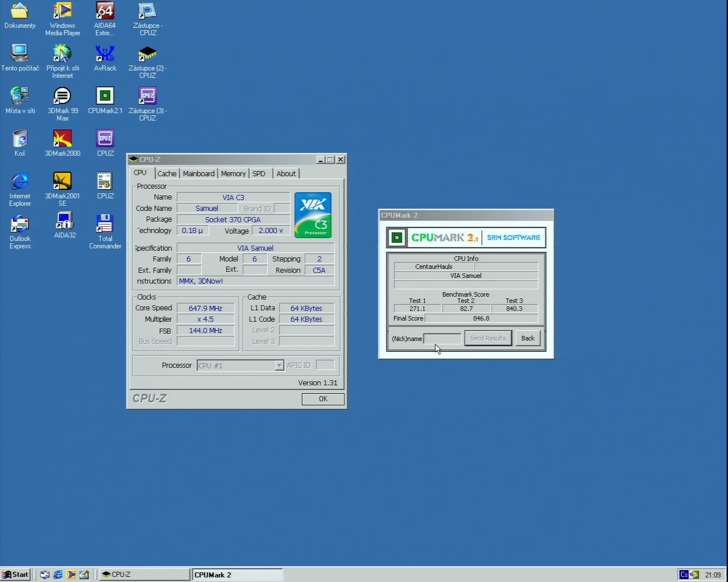Click the Test 1 score 271.1

click(417, 309)
